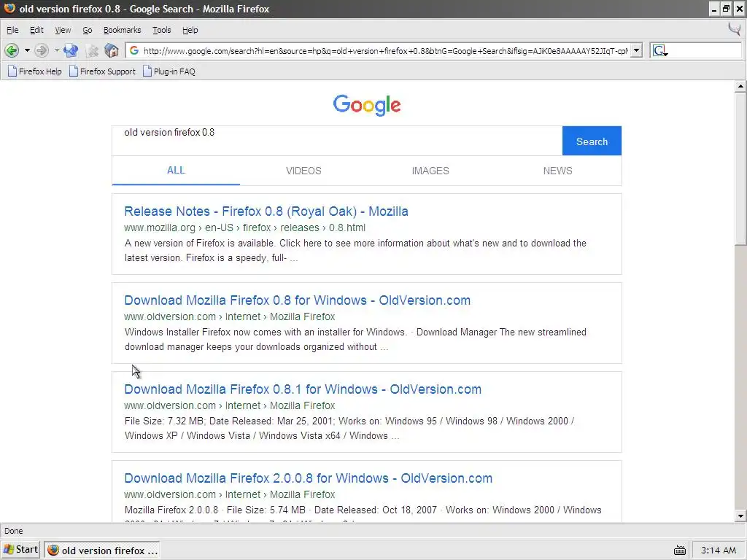Click the grayed Forward arrow button
This screenshot has height=560, width=747.
[42, 50]
